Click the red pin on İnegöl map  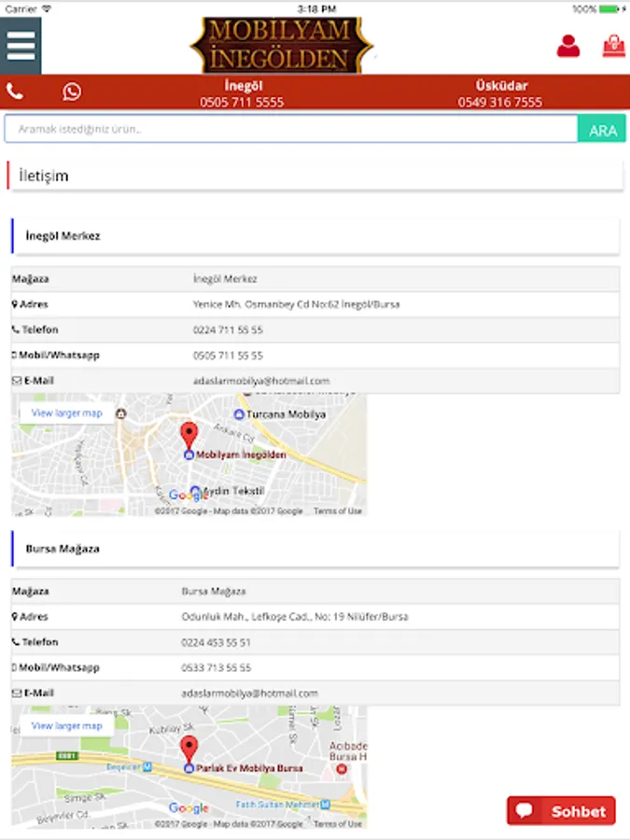point(189,436)
